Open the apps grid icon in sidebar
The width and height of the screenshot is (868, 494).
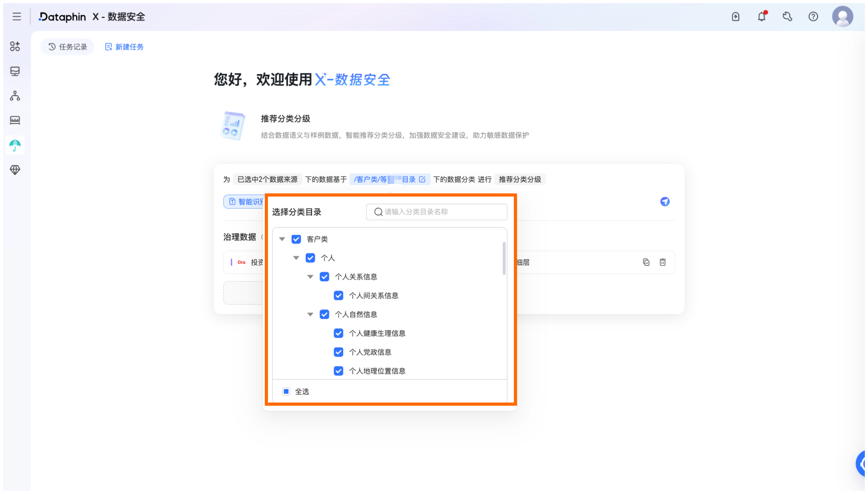[15, 46]
